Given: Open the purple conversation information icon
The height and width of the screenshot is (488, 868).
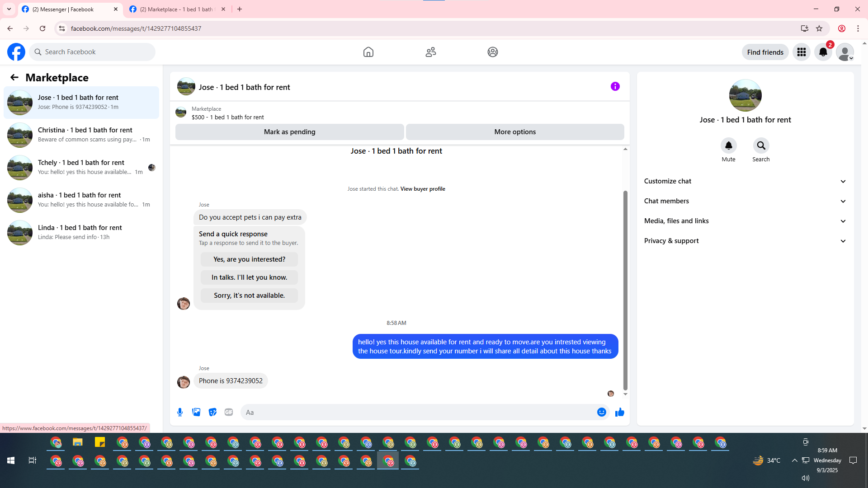Looking at the screenshot, I should pyautogui.click(x=615, y=86).
